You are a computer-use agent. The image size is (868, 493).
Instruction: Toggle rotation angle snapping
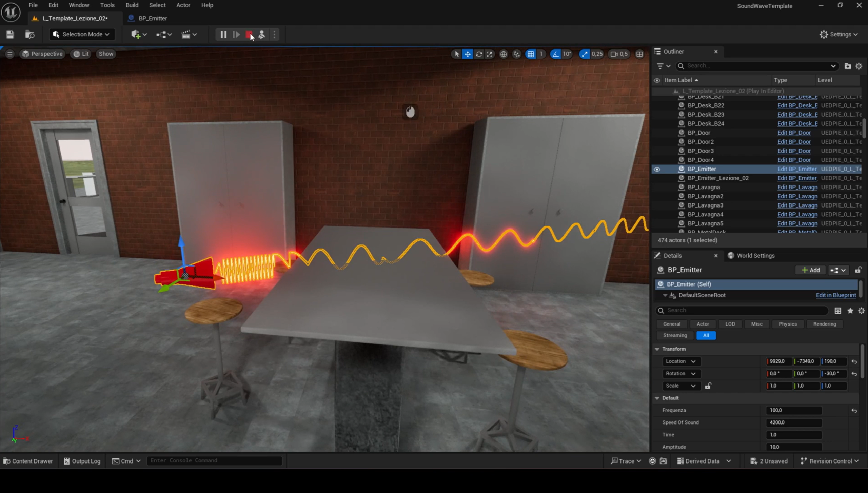[555, 54]
